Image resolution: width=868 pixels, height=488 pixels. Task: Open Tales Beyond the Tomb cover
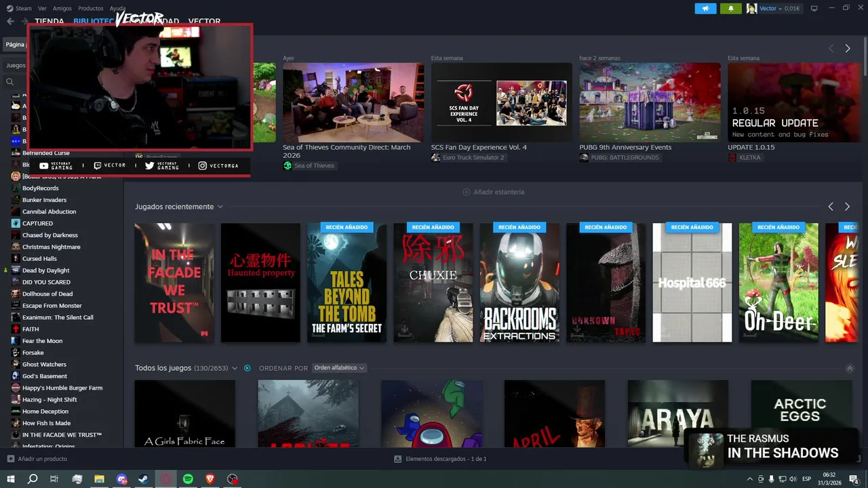point(347,283)
